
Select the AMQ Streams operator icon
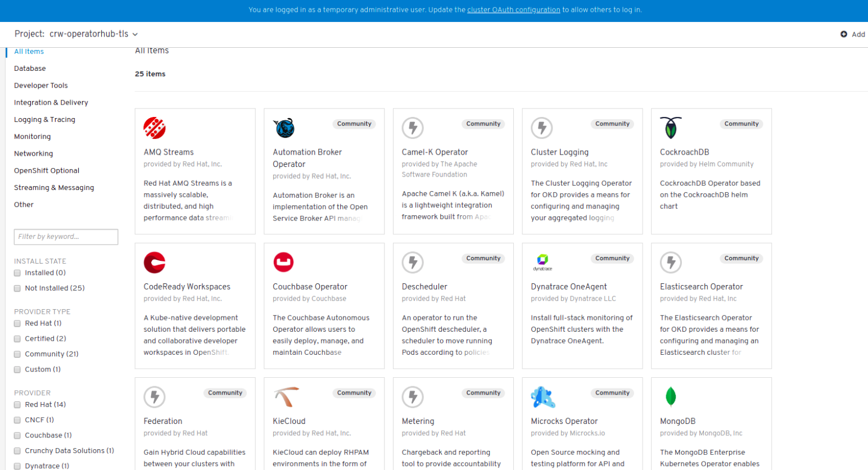click(x=155, y=128)
